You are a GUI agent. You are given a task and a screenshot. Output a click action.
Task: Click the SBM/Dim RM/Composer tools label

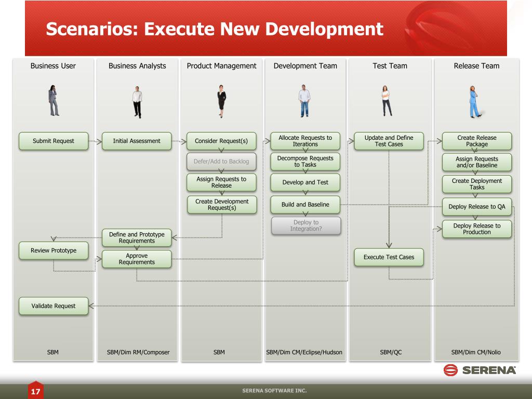coord(138,352)
